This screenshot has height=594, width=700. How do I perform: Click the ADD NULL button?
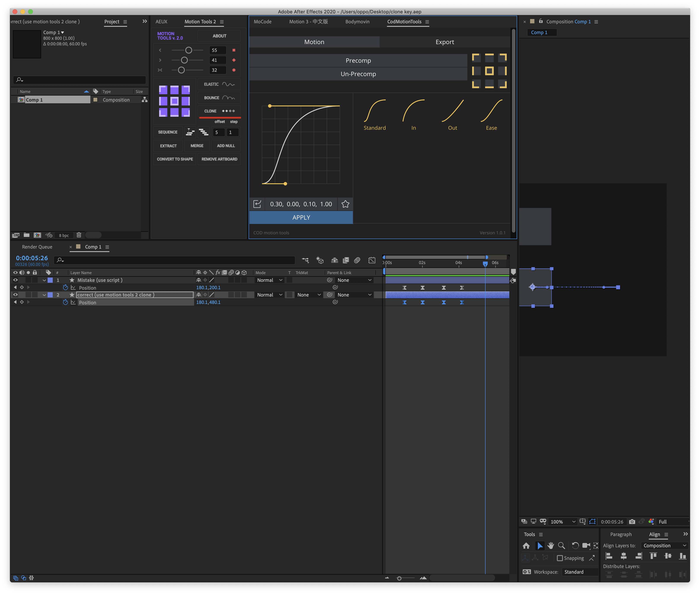[226, 145]
